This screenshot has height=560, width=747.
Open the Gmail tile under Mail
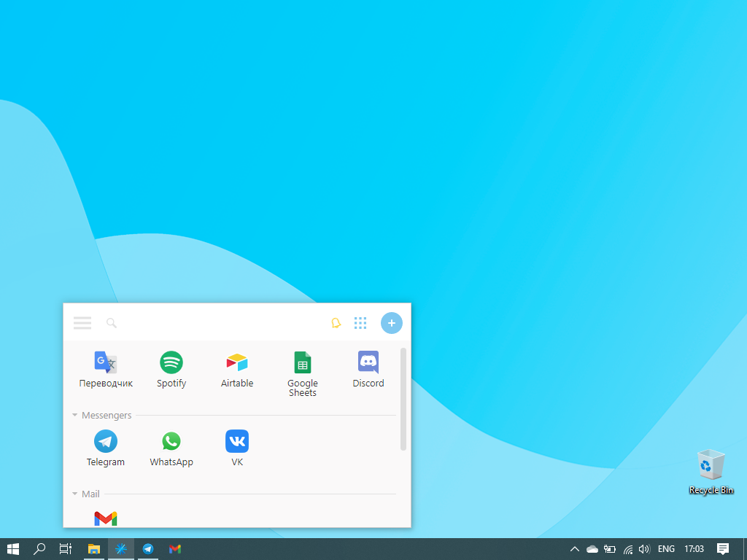[105, 518]
